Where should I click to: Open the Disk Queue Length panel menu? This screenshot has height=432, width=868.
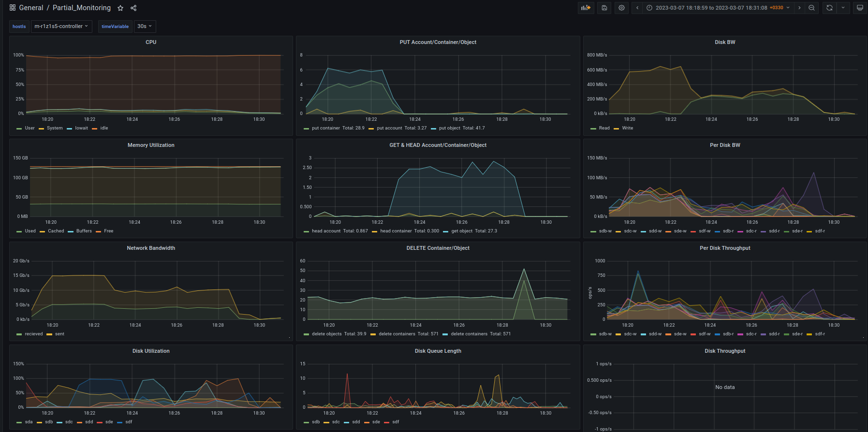(438, 351)
